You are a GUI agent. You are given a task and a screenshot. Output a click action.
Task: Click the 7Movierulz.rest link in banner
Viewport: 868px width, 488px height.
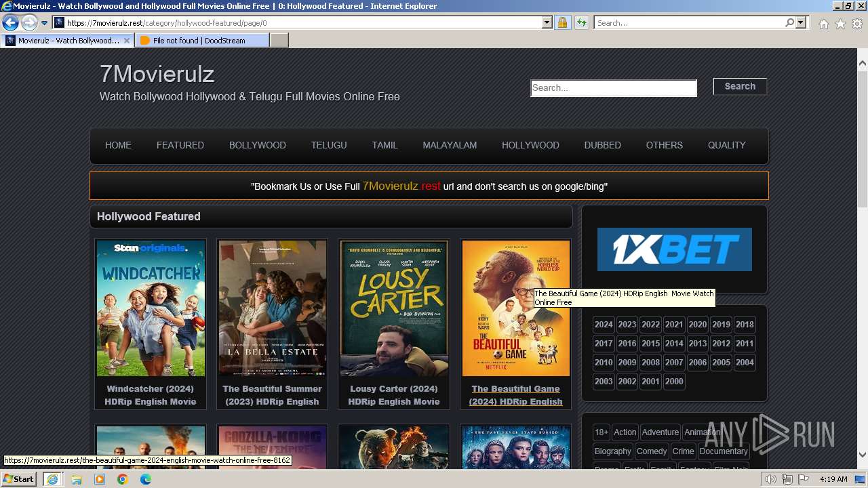(401, 186)
